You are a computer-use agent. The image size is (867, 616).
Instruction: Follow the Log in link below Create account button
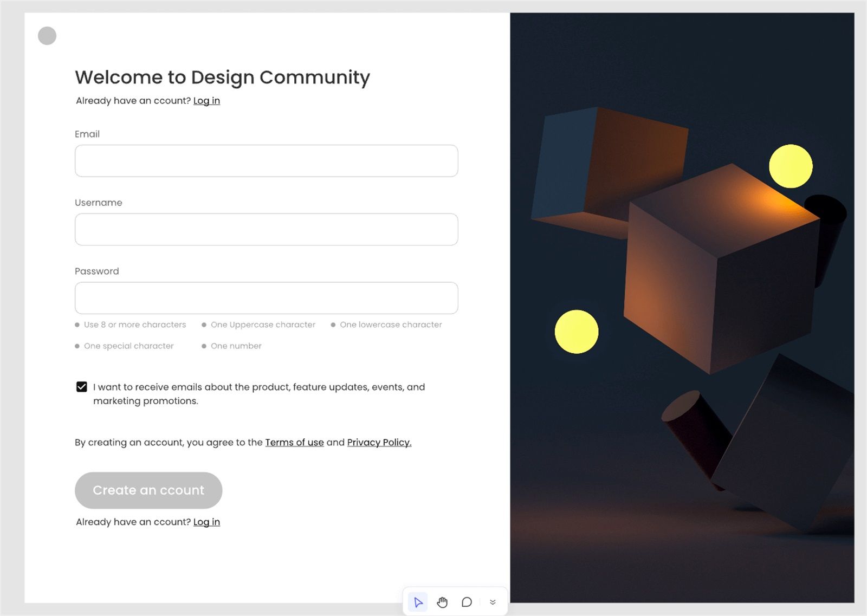coord(206,522)
